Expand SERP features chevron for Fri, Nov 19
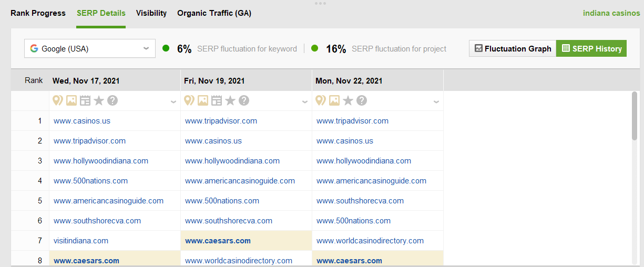The image size is (644, 267). tap(305, 102)
